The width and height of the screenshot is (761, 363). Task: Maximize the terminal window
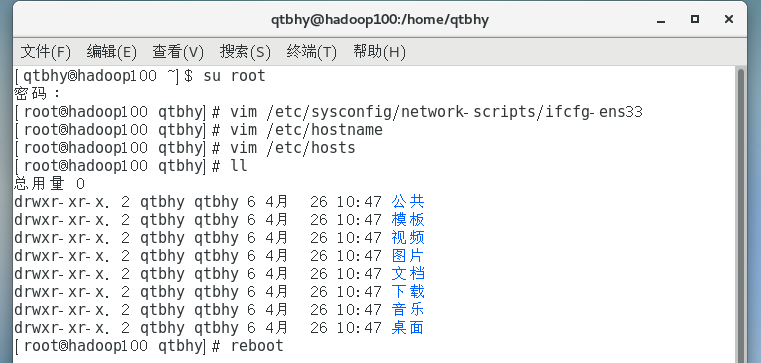tap(695, 19)
